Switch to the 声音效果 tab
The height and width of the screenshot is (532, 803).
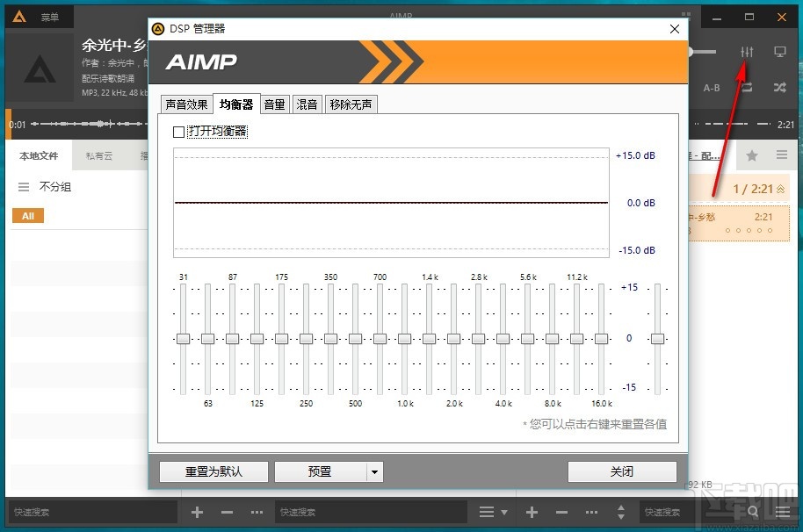[185, 104]
